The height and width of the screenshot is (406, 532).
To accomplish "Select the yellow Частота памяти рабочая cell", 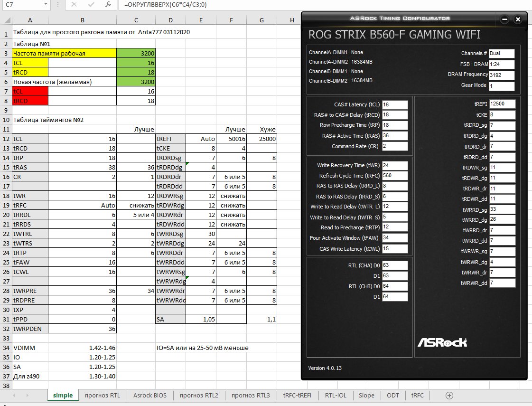I will (65, 53).
